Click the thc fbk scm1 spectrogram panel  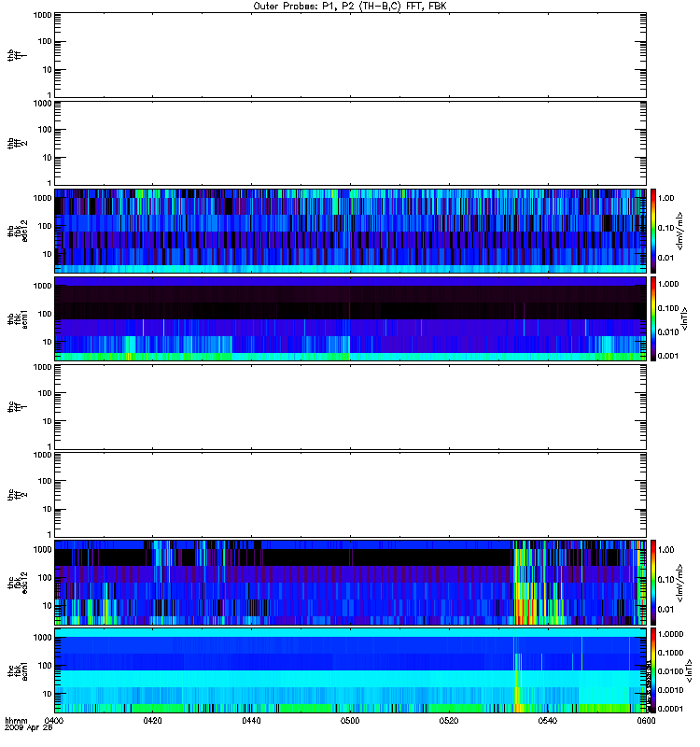[350, 670]
